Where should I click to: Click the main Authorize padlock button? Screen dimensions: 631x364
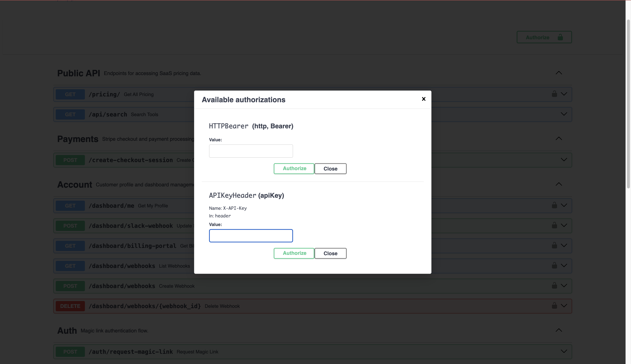pyautogui.click(x=544, y=37)
